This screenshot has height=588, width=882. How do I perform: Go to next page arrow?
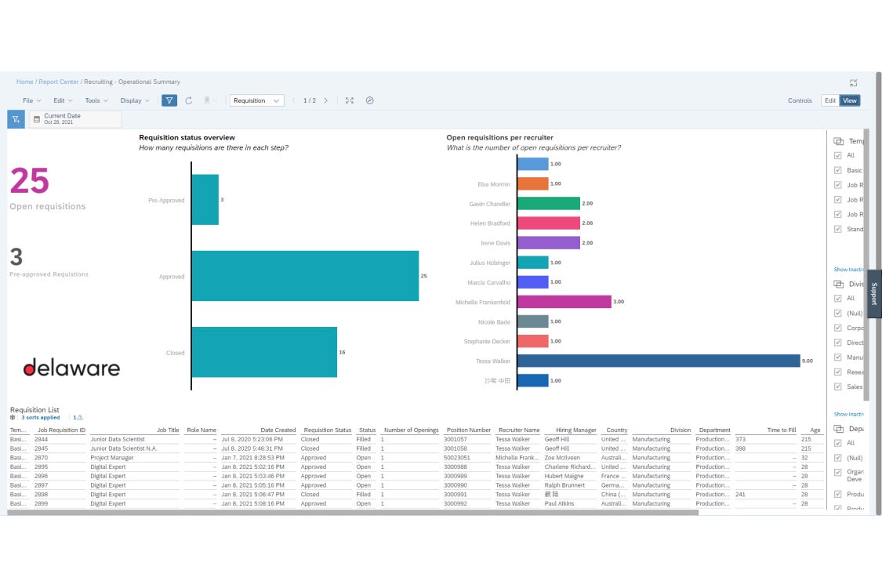[x=326, y=100]
